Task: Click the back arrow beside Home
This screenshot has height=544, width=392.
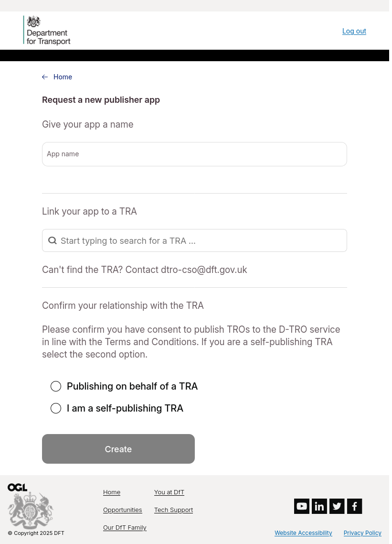Action: pos(45,77)
